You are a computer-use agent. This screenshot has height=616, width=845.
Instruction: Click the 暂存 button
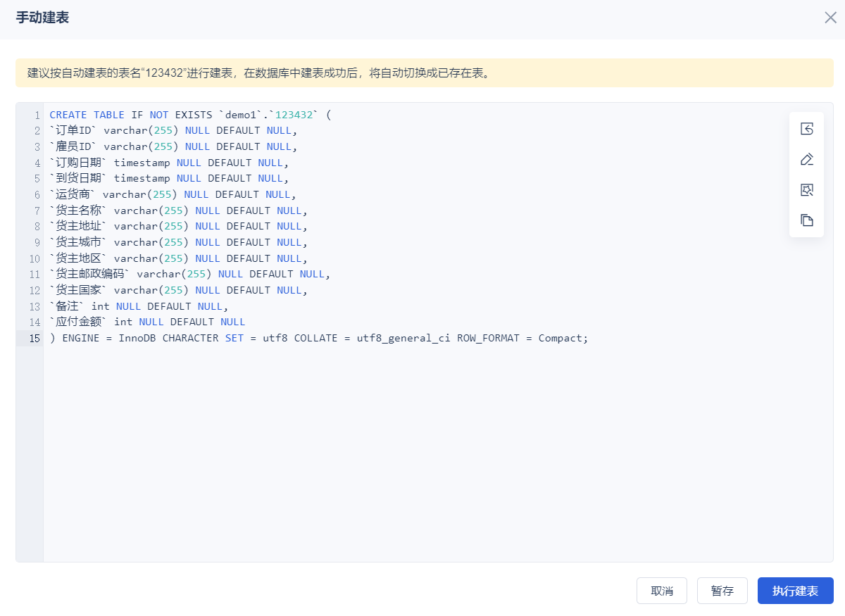722,591
